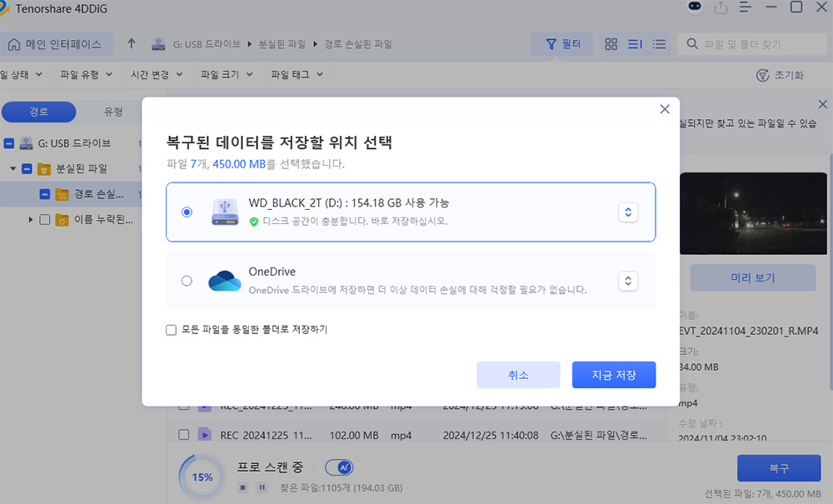Click the mp4 video icon of 102.00 MB file
833x504 pixels.
pos(205,435)
